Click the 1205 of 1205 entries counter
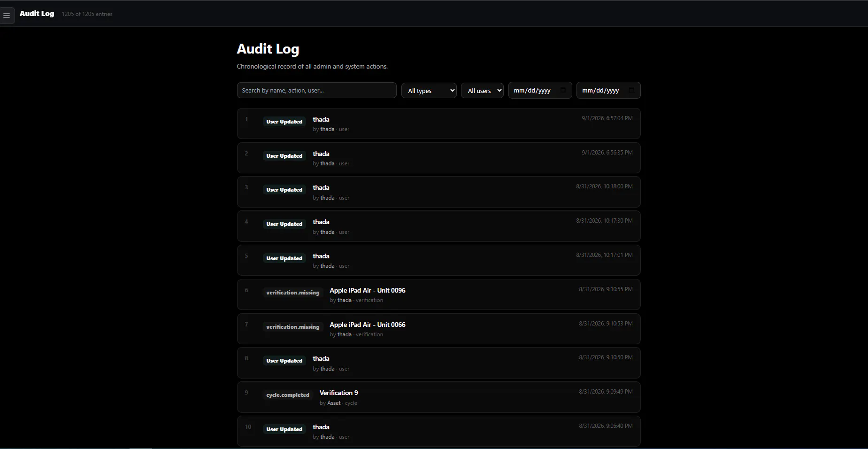 tap(87, 14)
